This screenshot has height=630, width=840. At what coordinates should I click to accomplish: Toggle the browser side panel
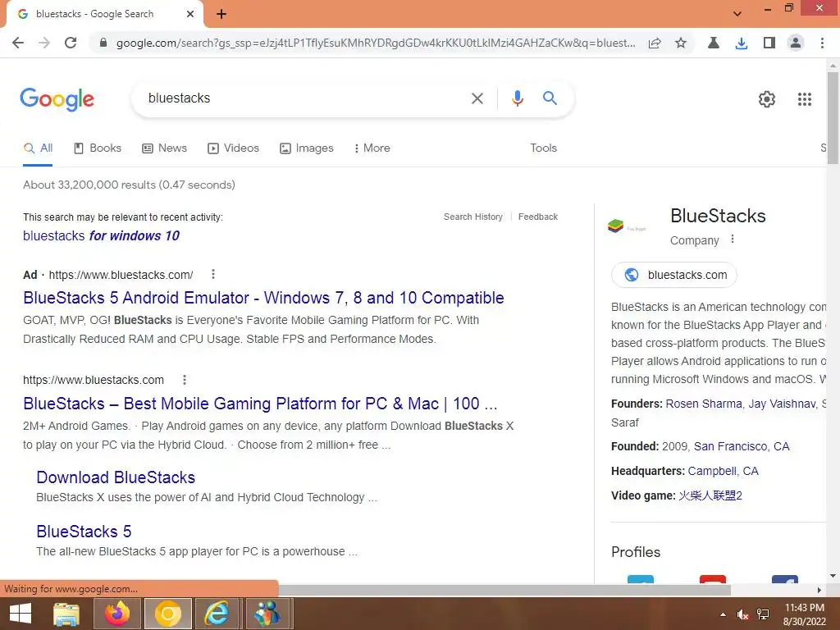(x=769, y=43)
